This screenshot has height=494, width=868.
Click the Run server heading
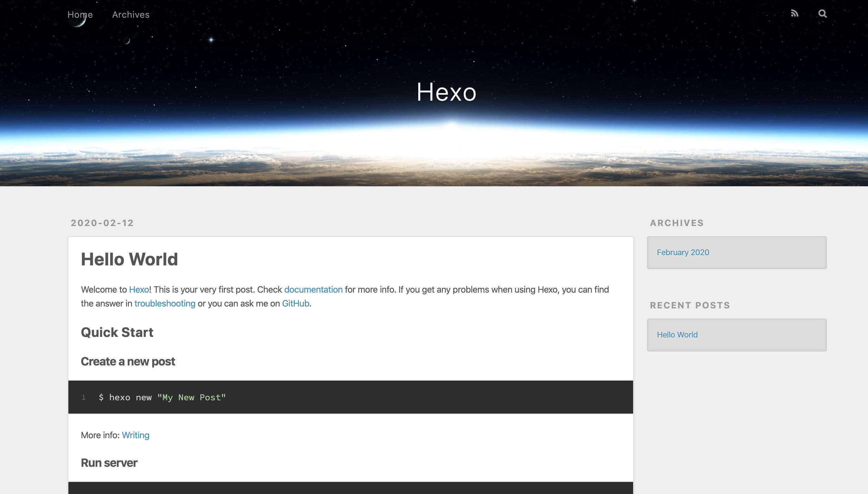[109, 463]
